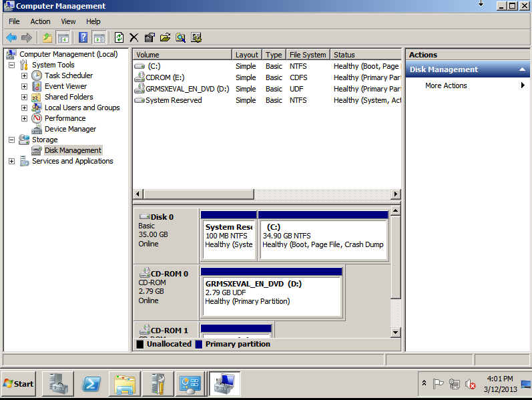Toggle the Show/Hide Console Tree icon
Screen dimensions: 532x400
[x=63, y=37]
